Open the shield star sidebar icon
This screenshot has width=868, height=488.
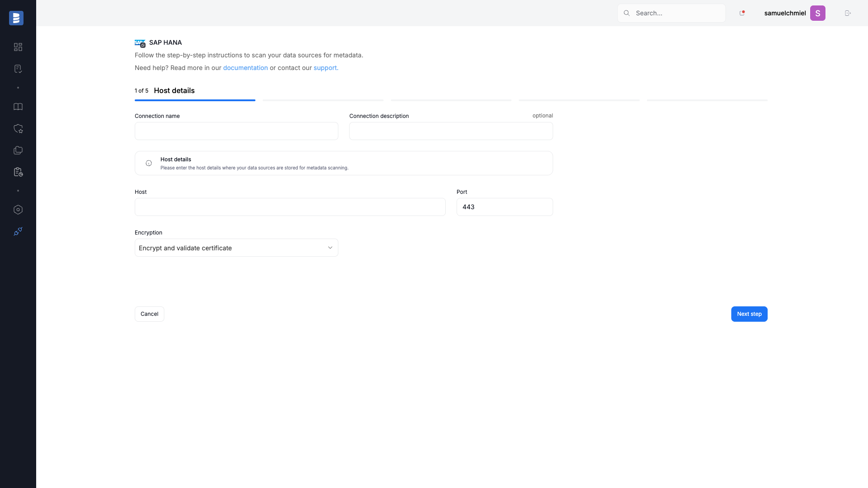(x=18, y=128)
